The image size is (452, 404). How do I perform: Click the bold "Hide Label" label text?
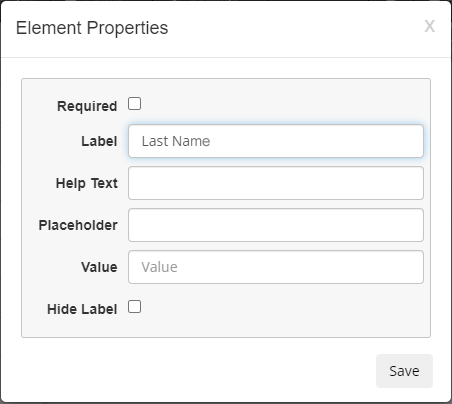pyautogui.click(x=82, y=309)
